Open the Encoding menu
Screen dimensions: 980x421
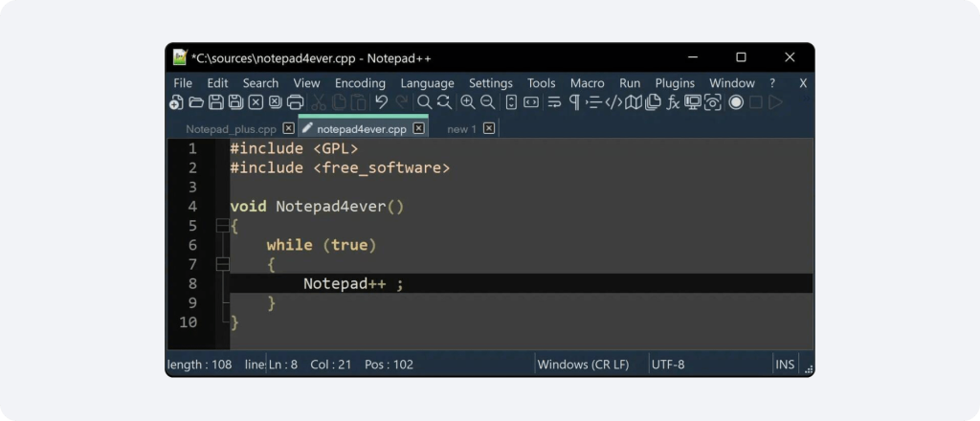(x=360, y=83)
